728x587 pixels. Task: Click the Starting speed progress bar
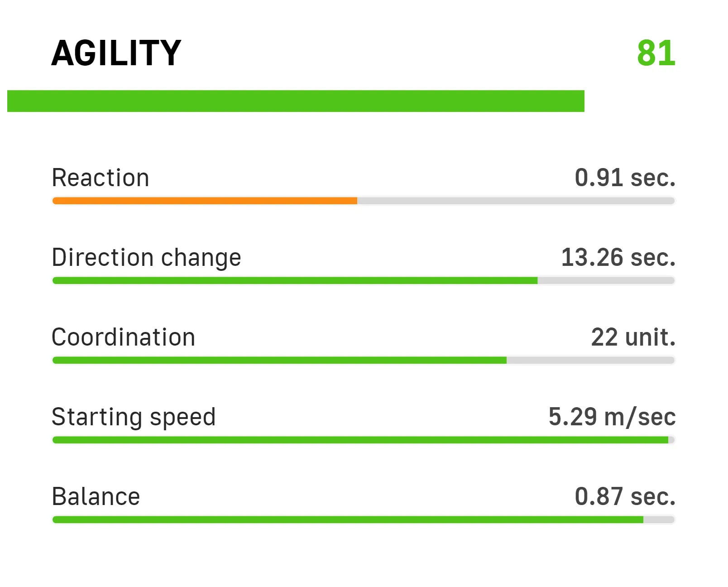[x=360, y=440]
